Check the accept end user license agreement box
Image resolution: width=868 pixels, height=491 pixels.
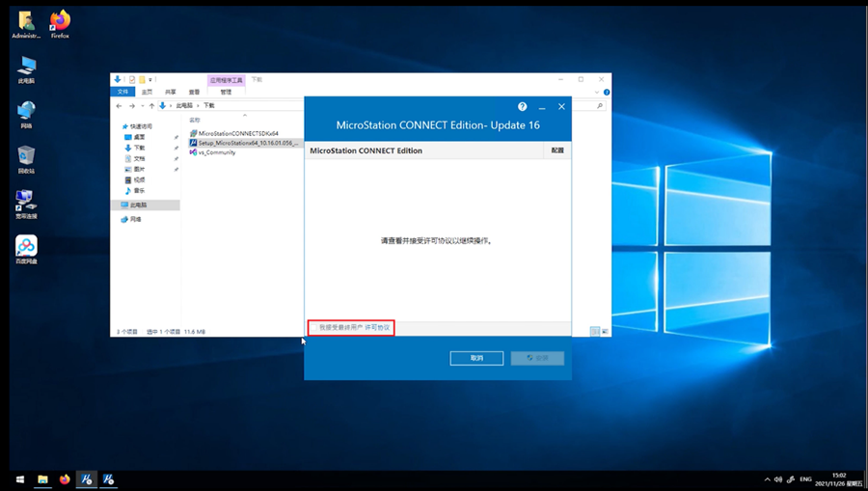[x=313, y=328]
